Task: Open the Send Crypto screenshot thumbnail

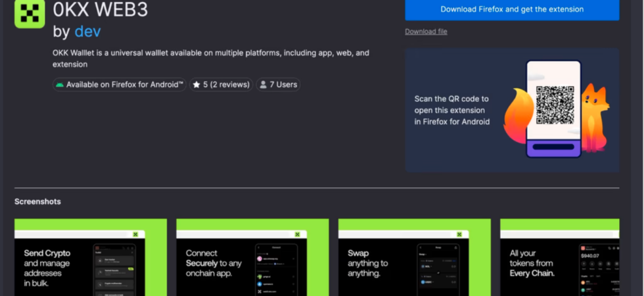Action: [91, 257]
